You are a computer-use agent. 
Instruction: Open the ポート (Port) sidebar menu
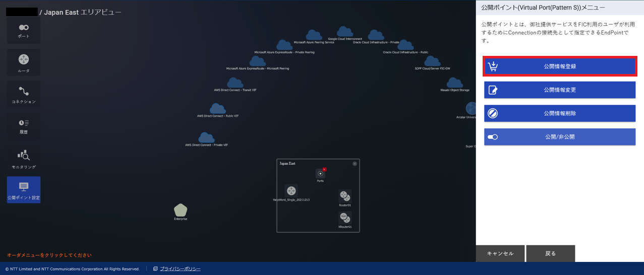(x=24, y=31)
